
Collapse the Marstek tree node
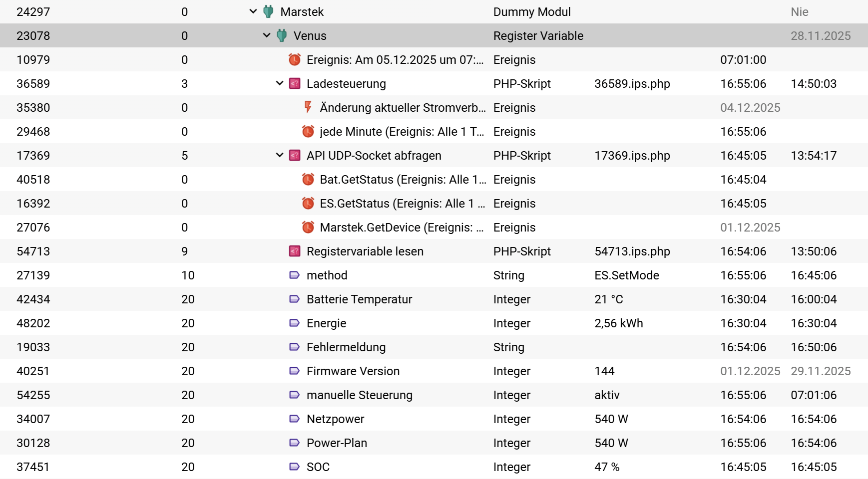(253, 11)
